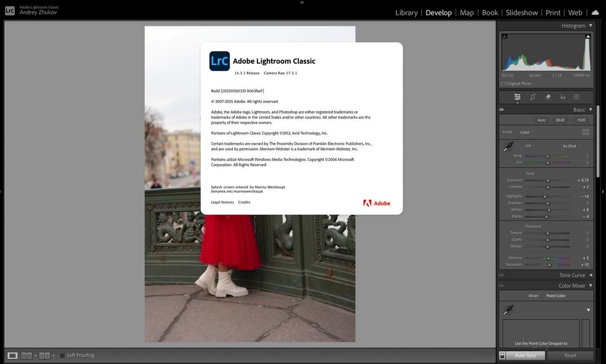Switch to Before/After (Y Y) view
This screenshot has height=364, width=606.
pyautogui.click(x=44, y=355)
